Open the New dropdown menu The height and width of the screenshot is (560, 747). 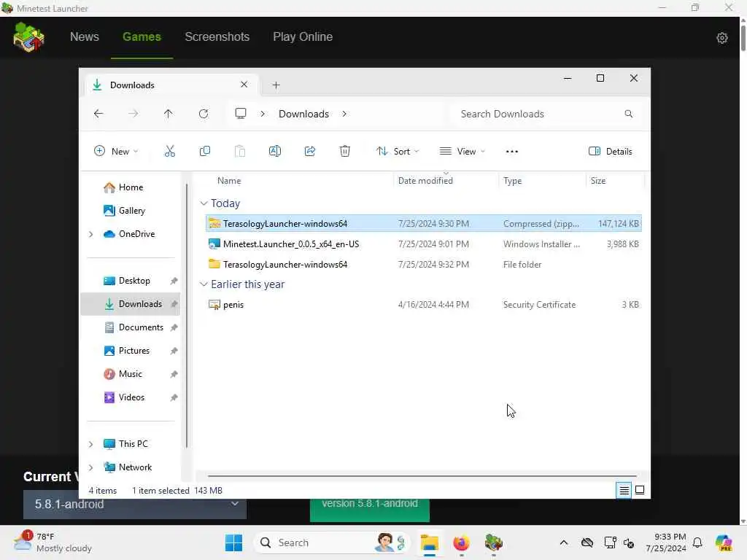[116, 152]
